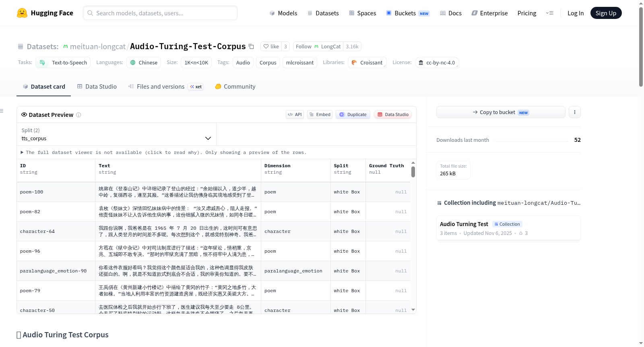Open the Audio Turning Test collection

click(x=508, y=228)
